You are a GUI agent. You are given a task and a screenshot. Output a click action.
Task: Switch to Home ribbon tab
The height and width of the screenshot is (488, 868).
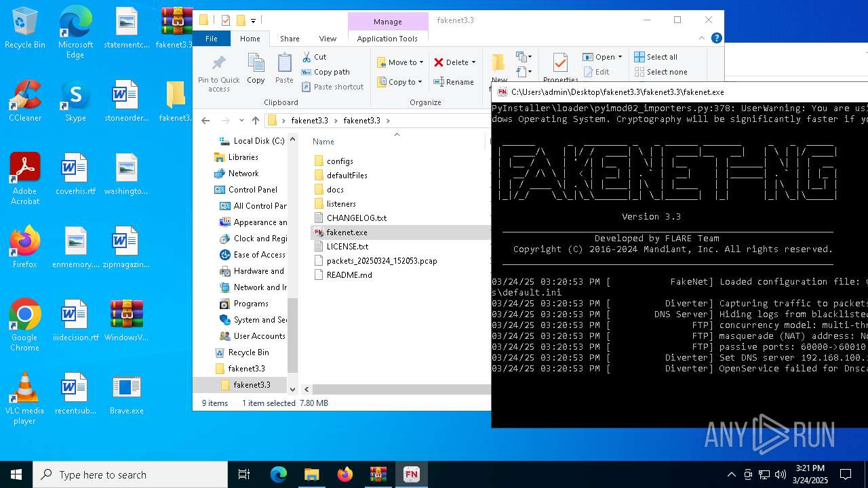(250, 39)
